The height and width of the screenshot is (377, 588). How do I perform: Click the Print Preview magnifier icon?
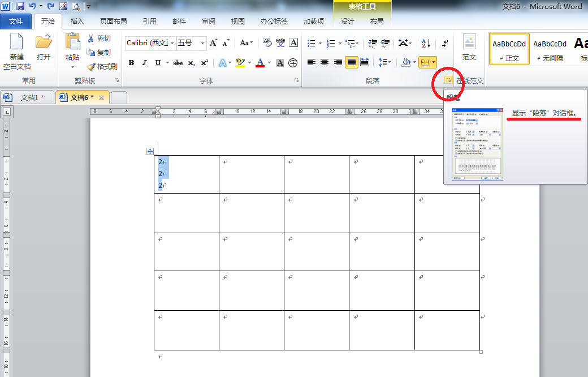(x=76, y=6)
